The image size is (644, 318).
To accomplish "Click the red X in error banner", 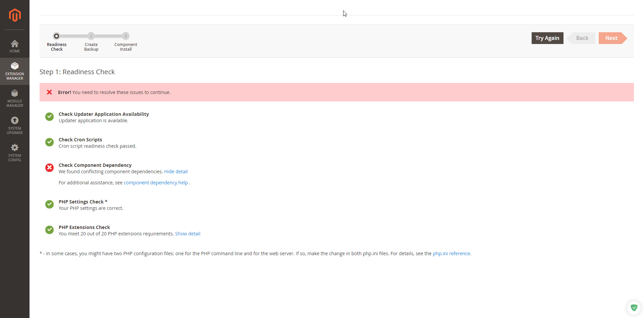I will 49,92.
